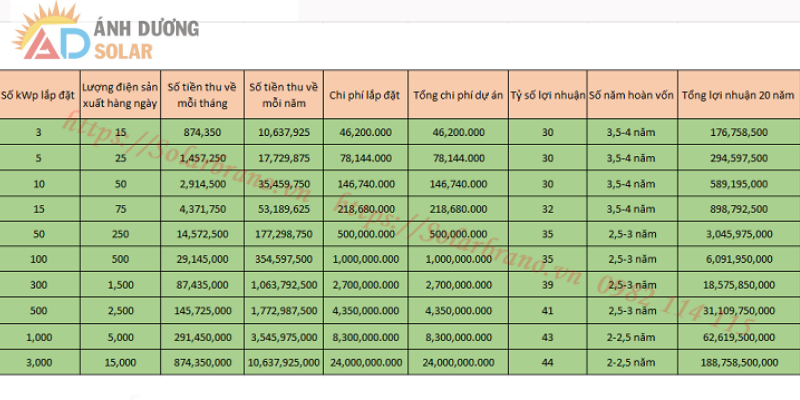Click profit ratio cell '43'
This screenshot has height=400, width=800.
(547, 337)
